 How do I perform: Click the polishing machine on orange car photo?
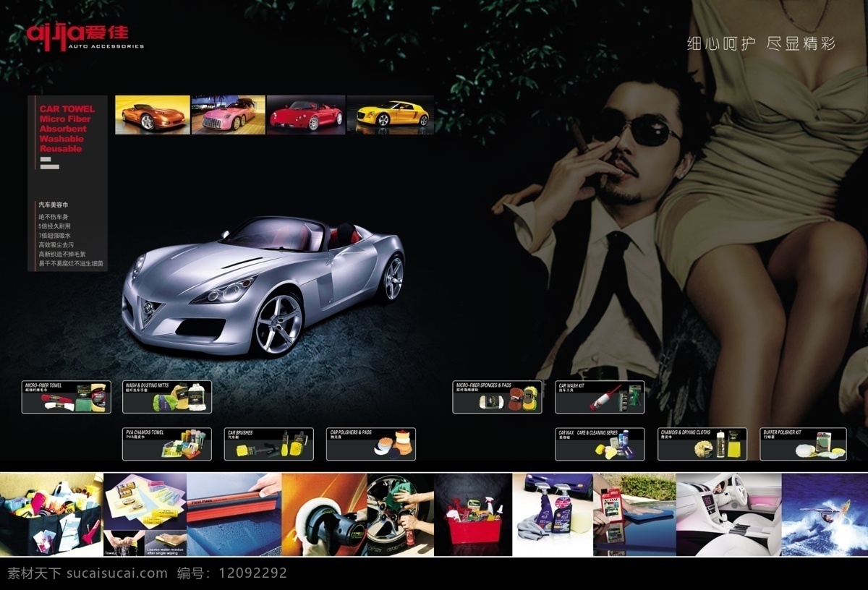point(324,514)
